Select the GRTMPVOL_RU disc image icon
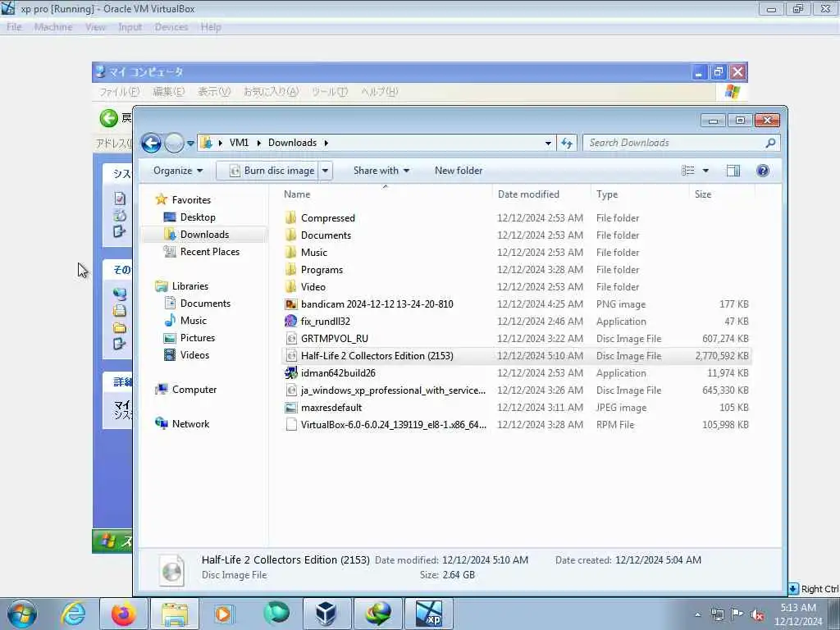 [291, 339]
